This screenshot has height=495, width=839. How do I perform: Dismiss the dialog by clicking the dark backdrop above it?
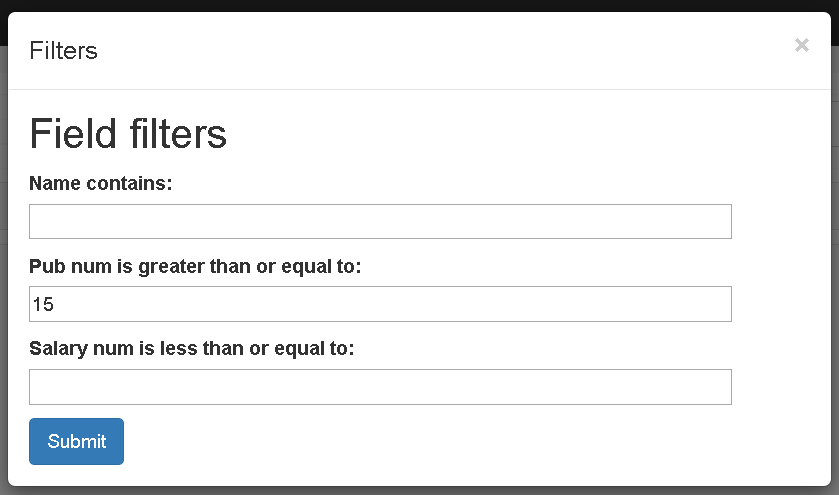(x=420, y=5)
